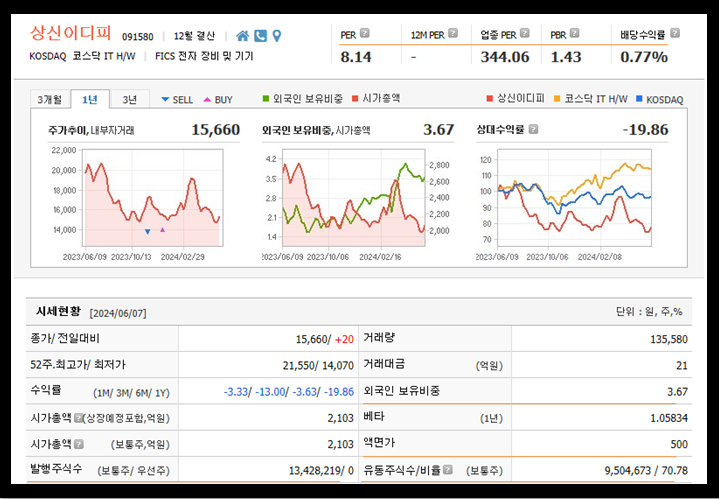Screen dimensions: 719x499
Task: Click the 수익률 row label
Action: click(x=46, y=391)
